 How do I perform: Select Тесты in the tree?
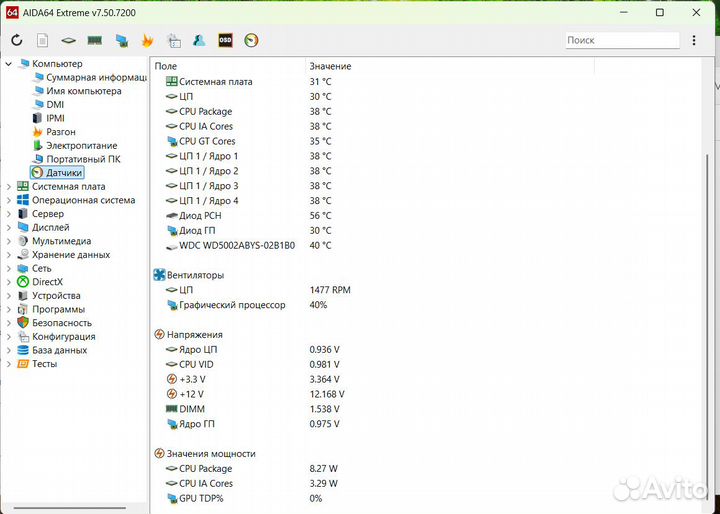45,364
